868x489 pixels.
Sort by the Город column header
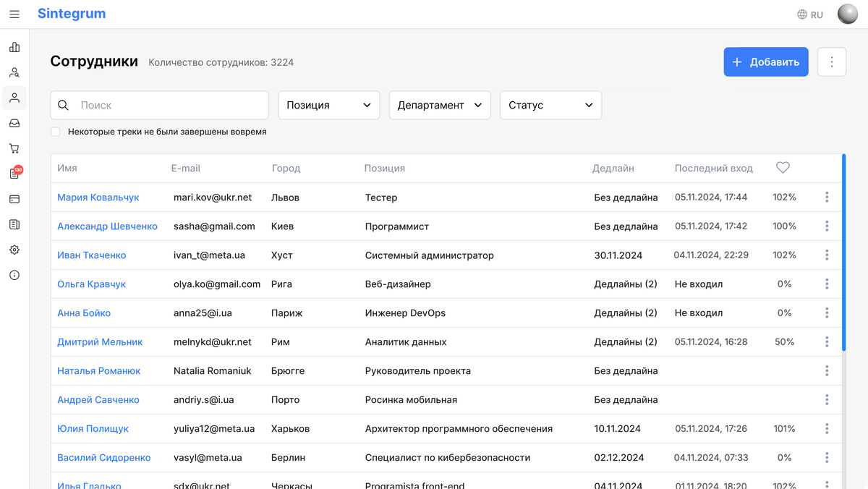pos(286,168)
